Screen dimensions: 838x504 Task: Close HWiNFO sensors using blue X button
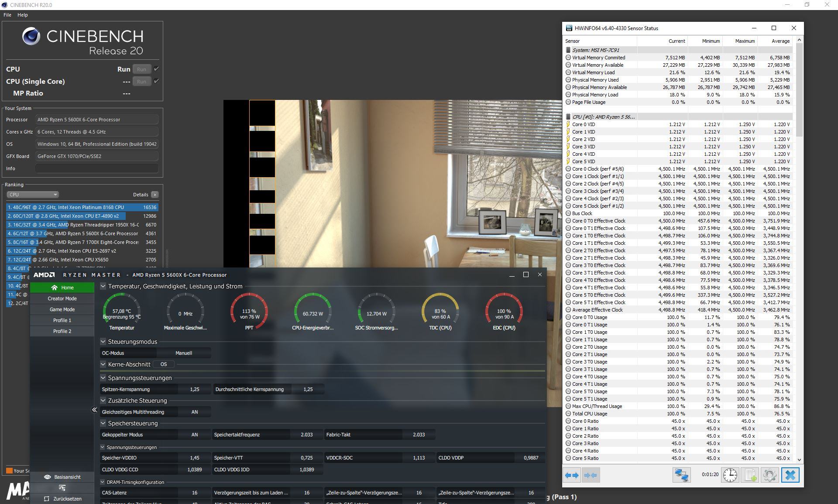tap(790, 475)
